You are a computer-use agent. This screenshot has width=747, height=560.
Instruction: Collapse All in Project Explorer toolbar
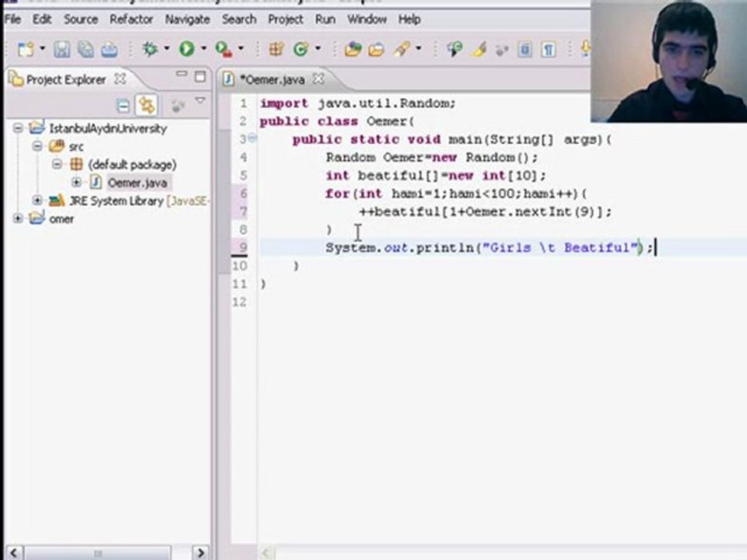(123, 105)
